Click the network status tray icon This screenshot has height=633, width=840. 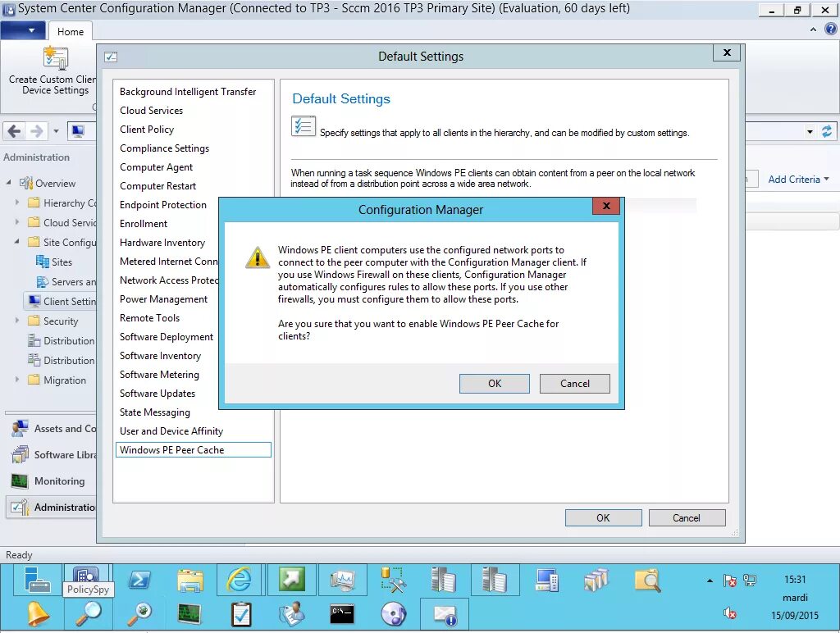point(750,581)
